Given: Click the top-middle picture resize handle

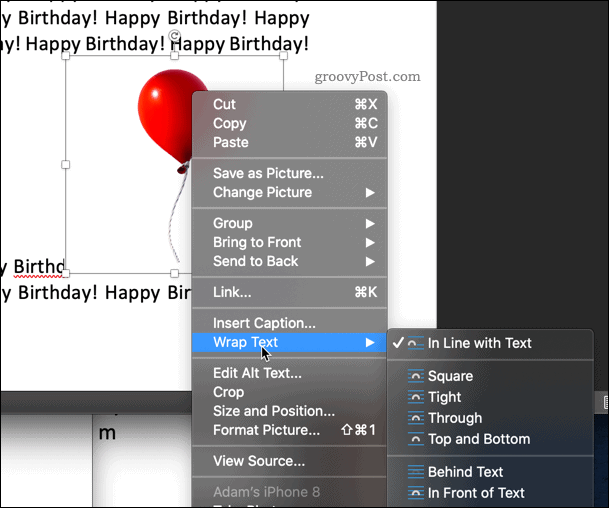Looking at the screenshot, I should pyautogui.click(x=175, y=56).
